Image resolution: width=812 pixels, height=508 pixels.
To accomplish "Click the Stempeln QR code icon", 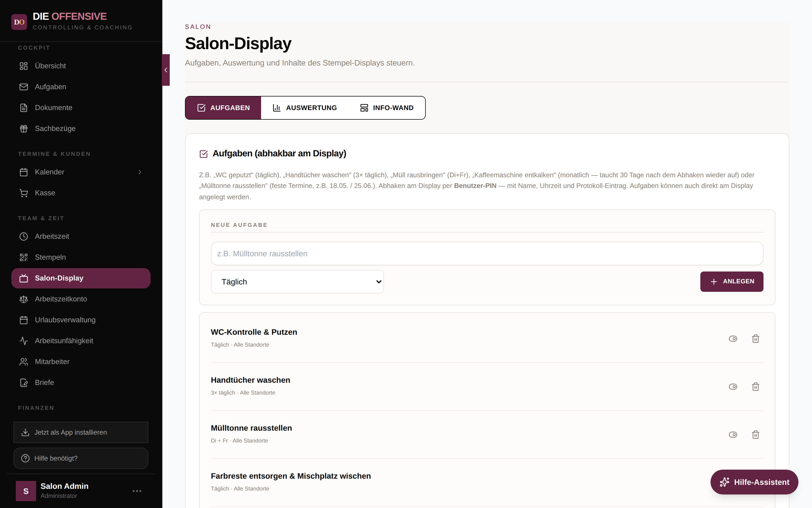I will pyautogui.click(x=23, y=257).
